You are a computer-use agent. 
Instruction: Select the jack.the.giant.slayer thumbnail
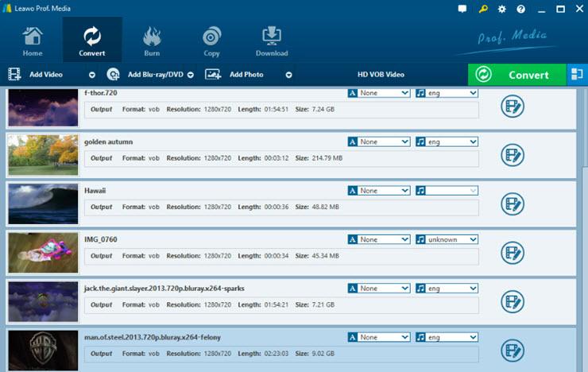click(43, 301)
